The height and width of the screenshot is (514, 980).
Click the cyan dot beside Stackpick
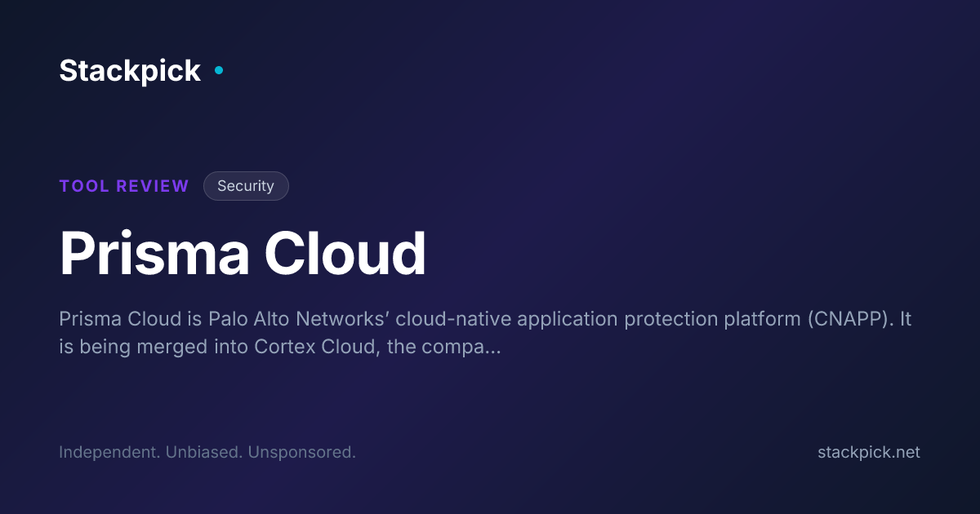pyautogui.click(x=219, y=70)
